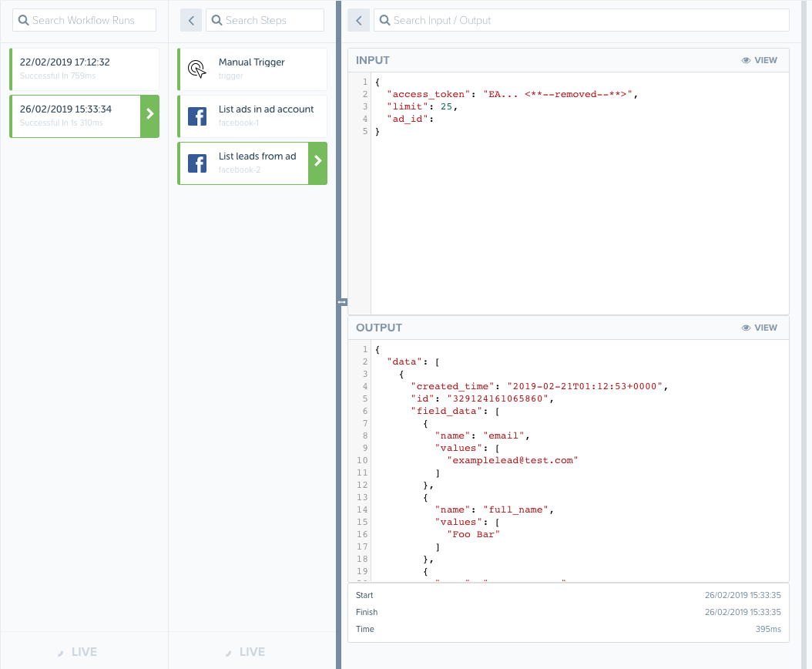This screenshot has width=812, height=669.
Task: Click the panel divider resize handle icon
Action: click(342, 302)
